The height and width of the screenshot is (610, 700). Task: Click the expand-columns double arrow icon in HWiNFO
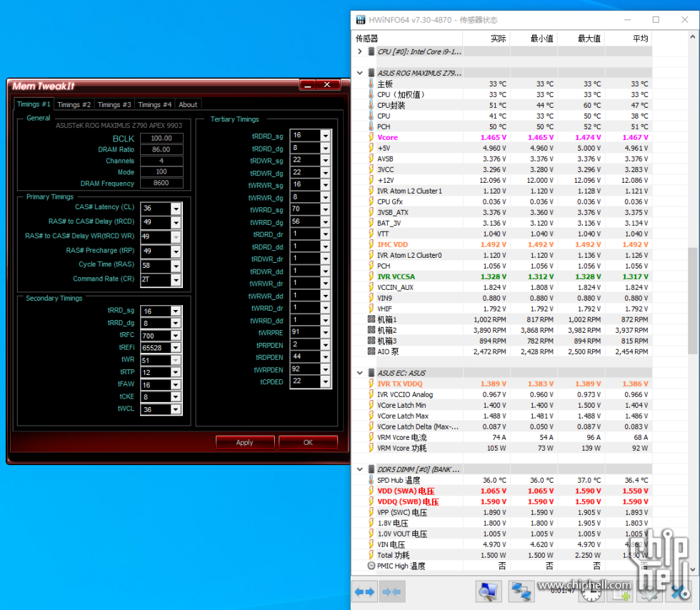tap(364, 591)
